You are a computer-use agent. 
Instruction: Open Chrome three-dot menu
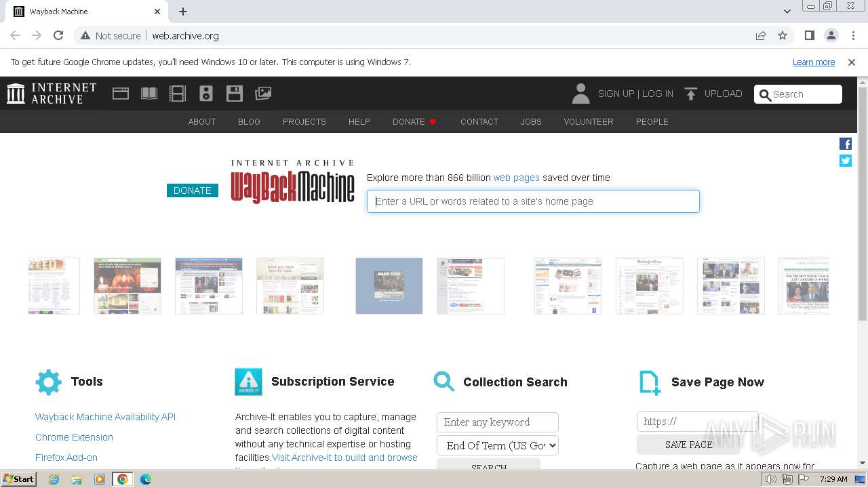853,35
